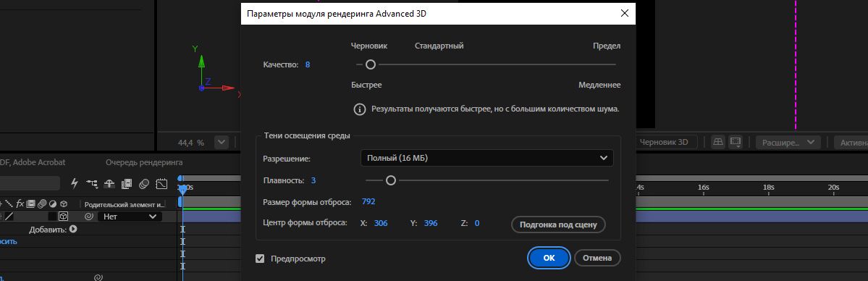
Task: Click the Отмена button
Action: (x=597, y=258)
